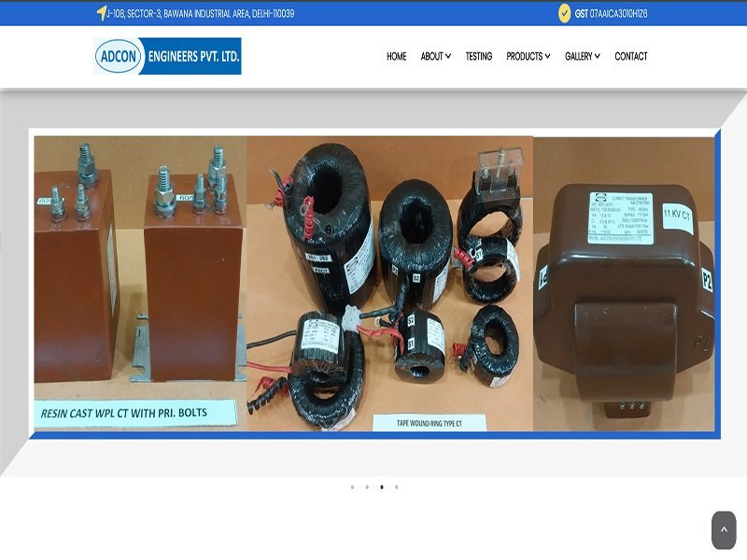The width and height of the screenshot is (747, 560).
Task: Click the resin cast WPL CT image
Action: [141, 284]
